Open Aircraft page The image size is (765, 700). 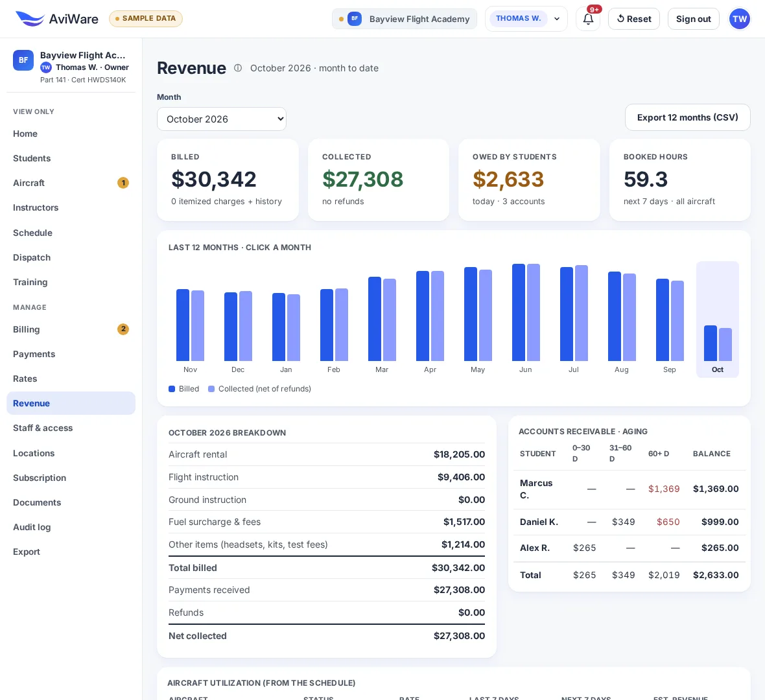pyautogui.click(x=71, y=183)
